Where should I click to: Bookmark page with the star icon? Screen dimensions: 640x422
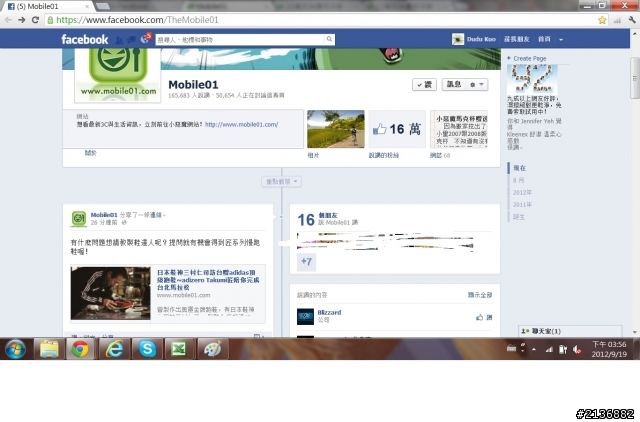click(x=602, y=20)
